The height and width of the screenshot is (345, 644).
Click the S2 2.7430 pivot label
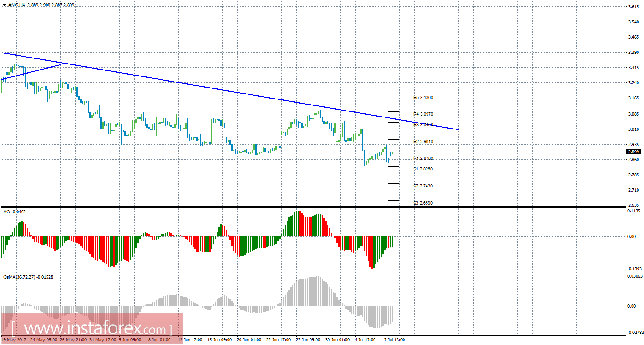pyautogui.click(x=423, y=186)
